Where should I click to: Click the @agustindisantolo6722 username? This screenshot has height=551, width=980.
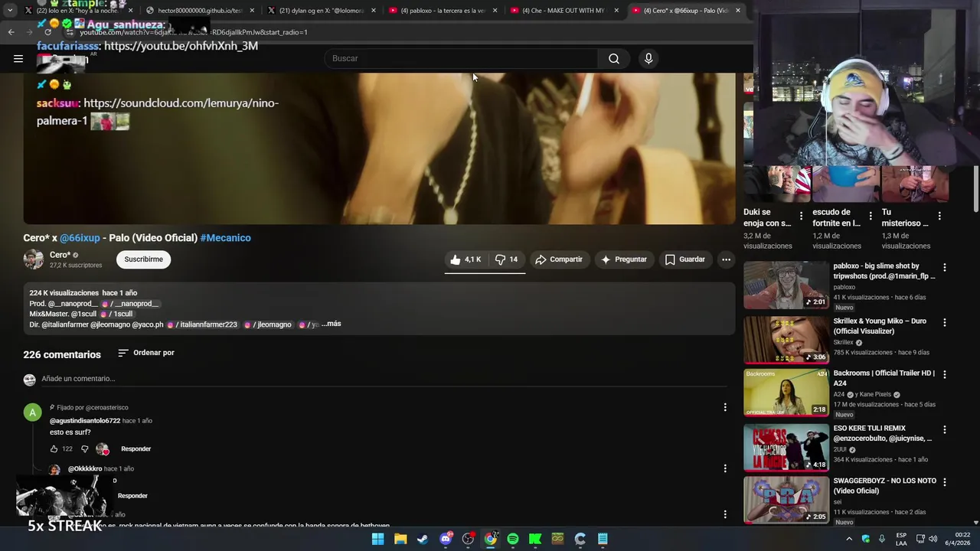click(x=85, y=421)
